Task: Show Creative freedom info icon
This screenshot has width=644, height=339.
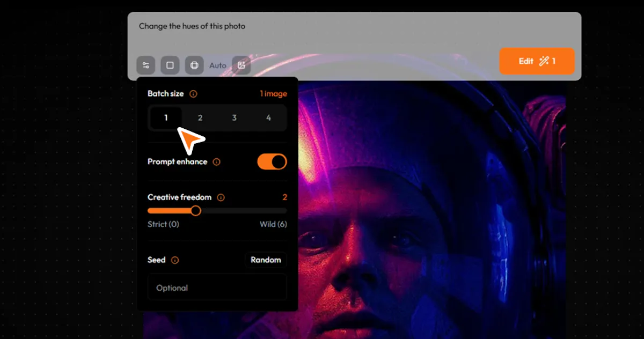Action: [x=221, y=197]
